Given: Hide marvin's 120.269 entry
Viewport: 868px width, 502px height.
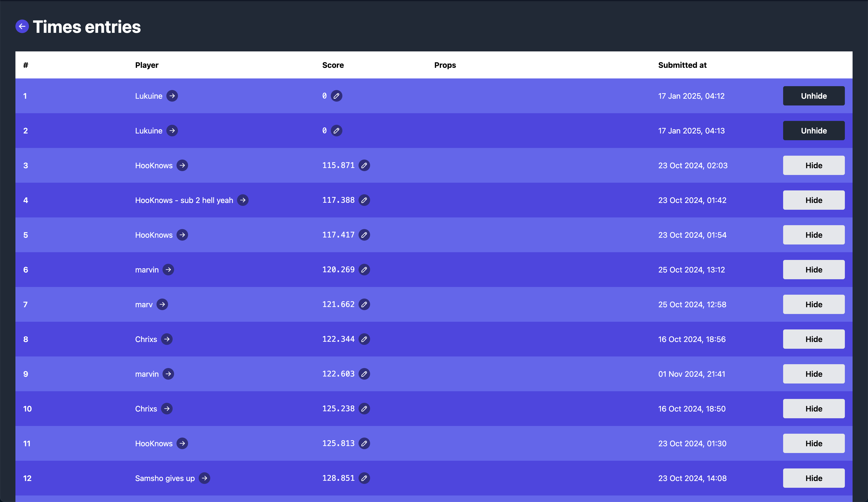Looking at the screenshot, I should (814, 270).
